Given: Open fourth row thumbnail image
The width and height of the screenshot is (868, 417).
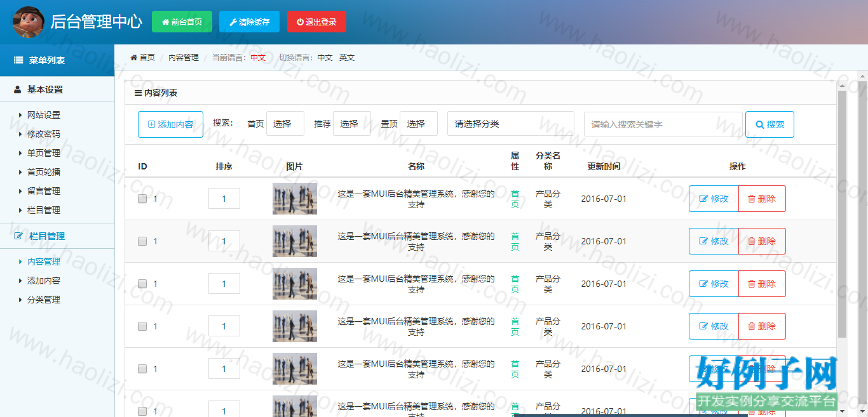Looking at the screenshot, I should tap(295, 326).
